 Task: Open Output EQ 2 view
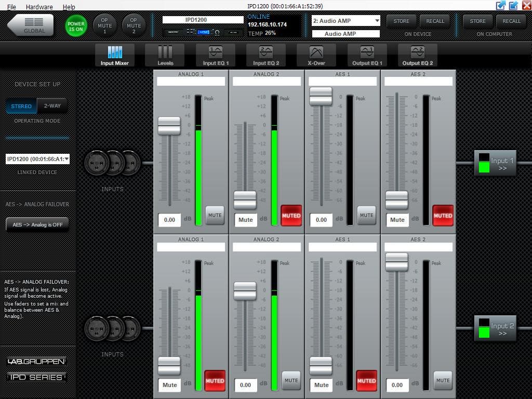coord(417,55)
